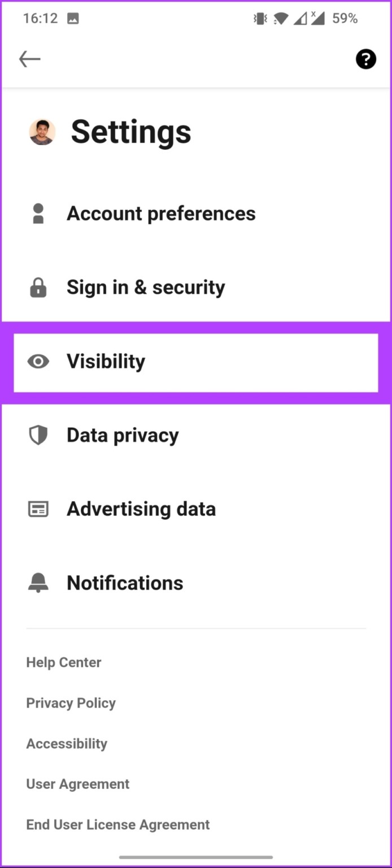
Task: Open Sign in & security settings
Action: point(146,288)
